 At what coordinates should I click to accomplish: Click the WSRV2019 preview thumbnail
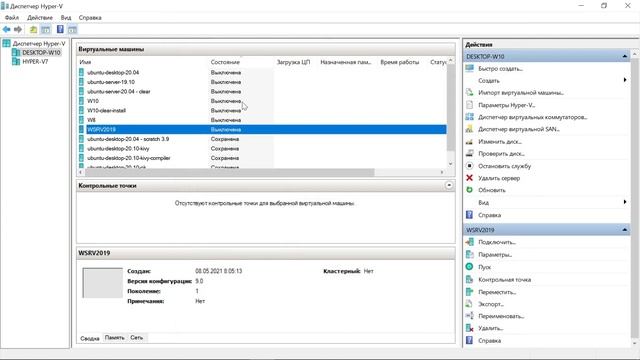102,283
